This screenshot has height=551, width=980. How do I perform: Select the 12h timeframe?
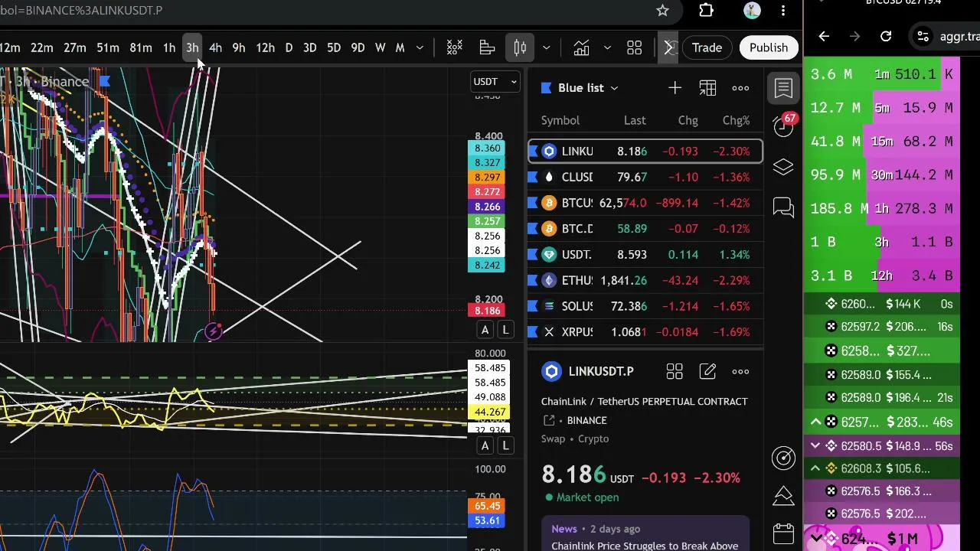coord(265,48)
